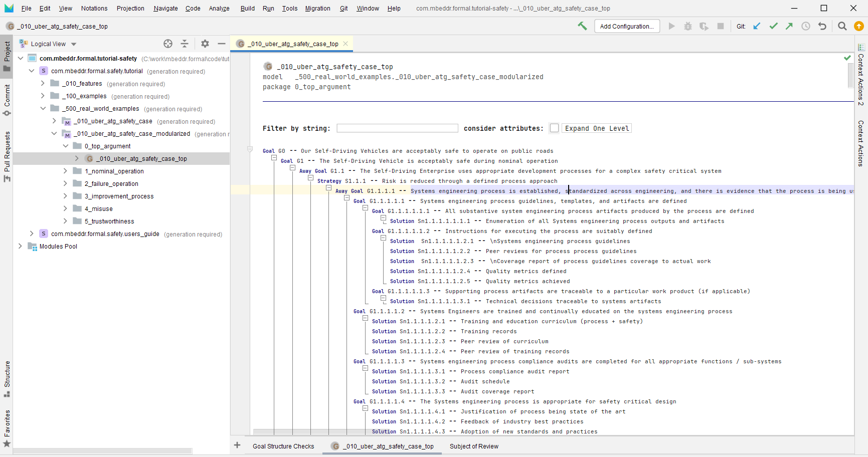
Task: Update project from Git
Action: [757, 26]
